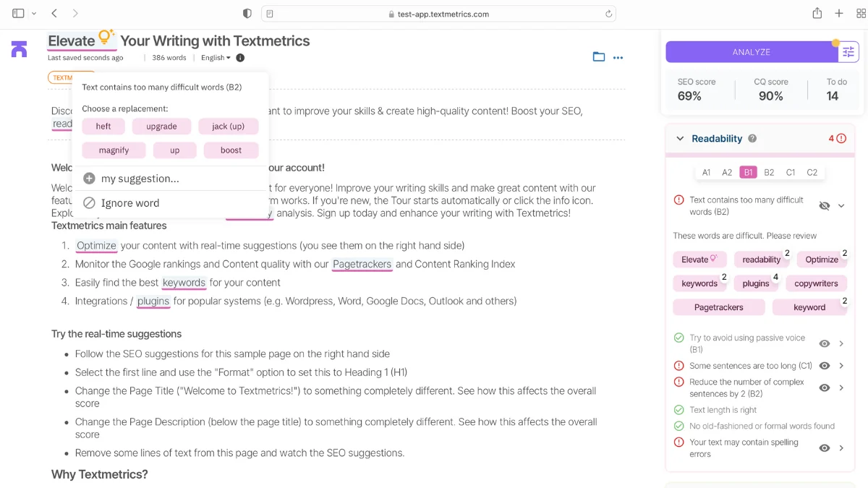This screenshot has height=488, width=868.
Task: Click the Readability help question icon
Action: pyautogui.click(x=752, y=138)
